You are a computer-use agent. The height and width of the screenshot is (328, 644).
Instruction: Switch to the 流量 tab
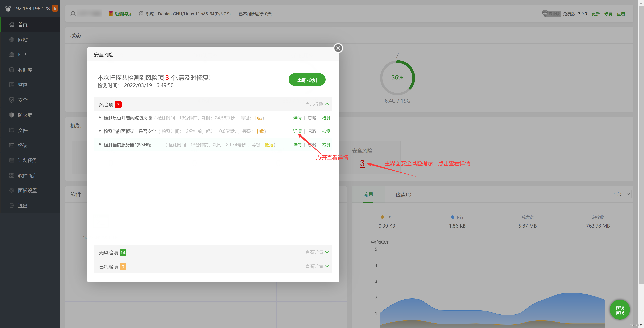click(368, 195)
